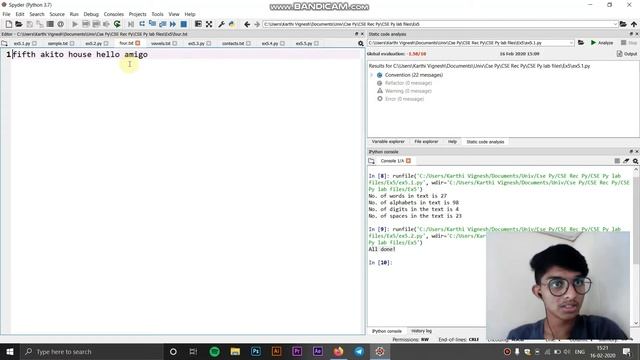Close the Console 1/A tab

pos(408,161)
